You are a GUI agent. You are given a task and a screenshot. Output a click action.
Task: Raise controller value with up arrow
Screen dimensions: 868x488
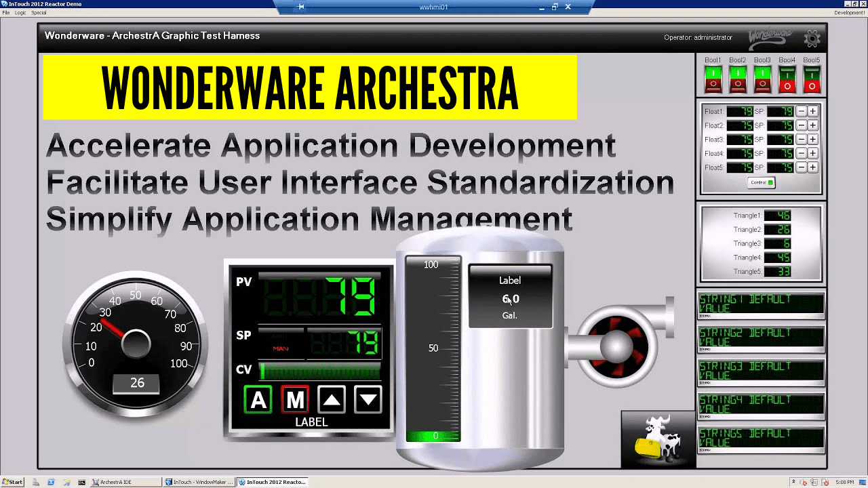(x=332, y=400)
